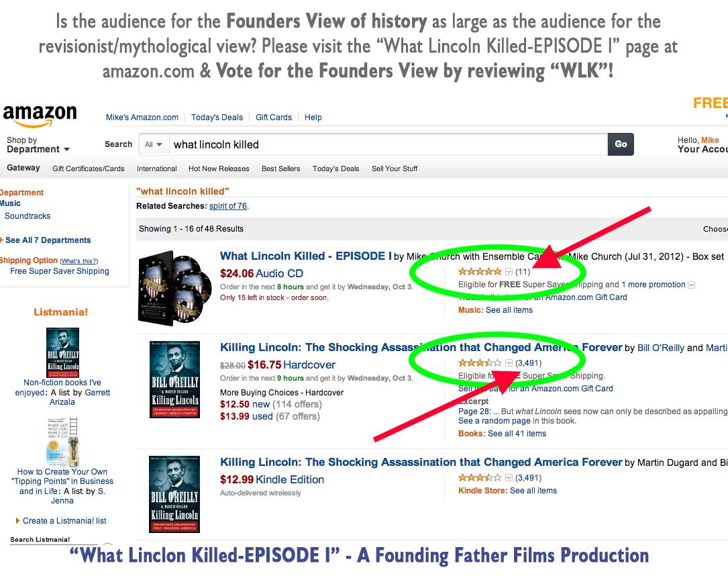This screenshot has height=578, width=728.
Task: Expand rating breakdown arrow beside (11) reviews
Action: pos(509,271)
